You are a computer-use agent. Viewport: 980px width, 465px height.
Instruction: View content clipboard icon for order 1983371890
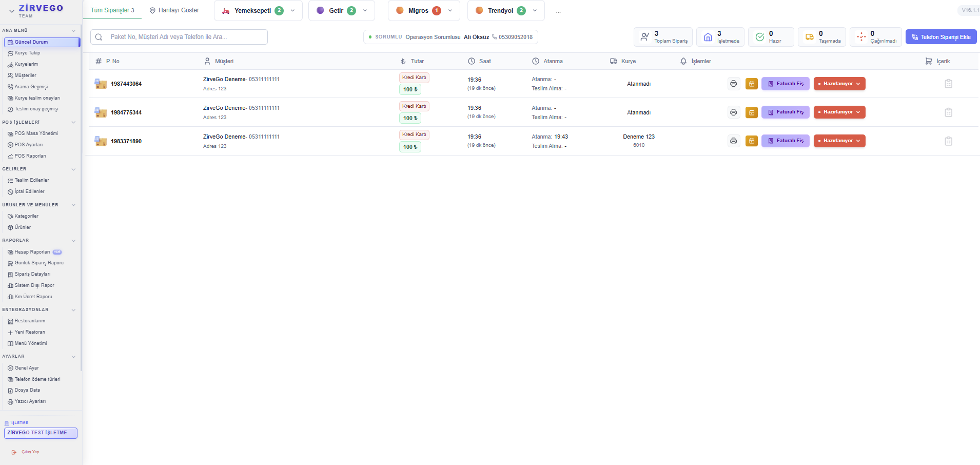coord(949,141)
